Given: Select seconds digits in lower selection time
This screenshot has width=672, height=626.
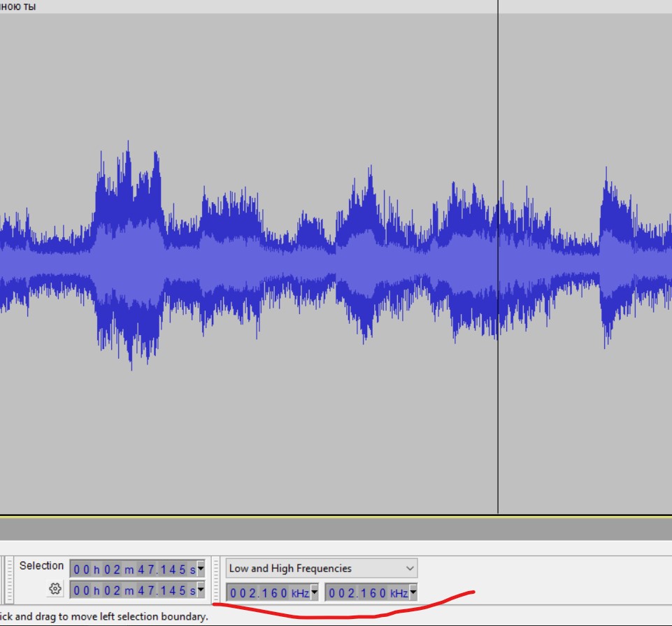Looking at the screenshot, I should tap(149, 591).
